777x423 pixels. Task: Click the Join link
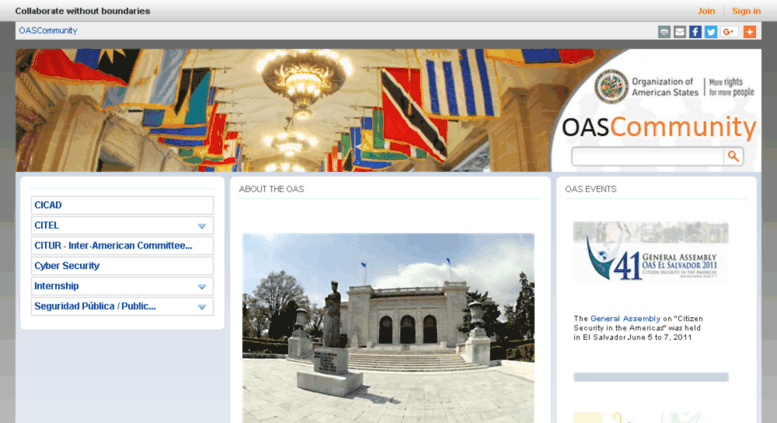[x=706, y=11]
